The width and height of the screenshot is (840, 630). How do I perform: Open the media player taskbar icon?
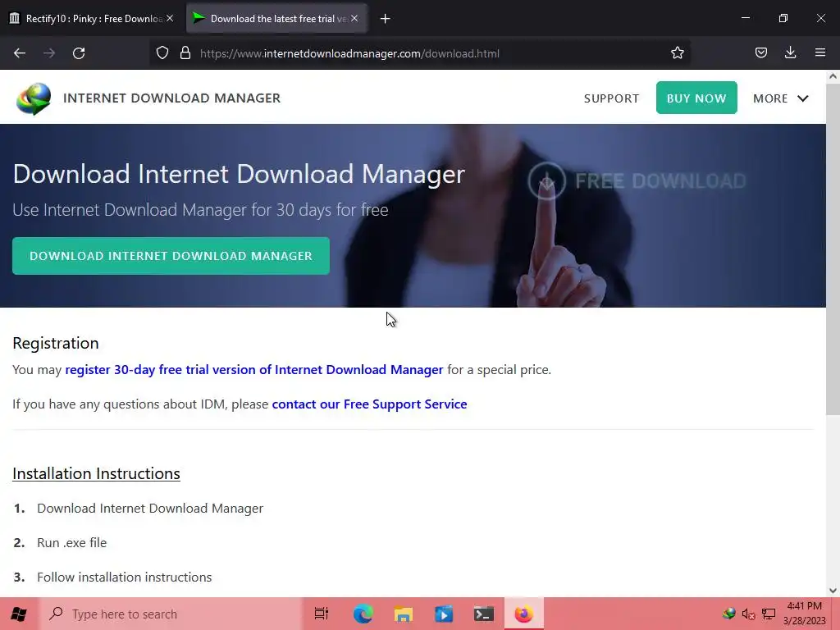click(x=444, y=614)
